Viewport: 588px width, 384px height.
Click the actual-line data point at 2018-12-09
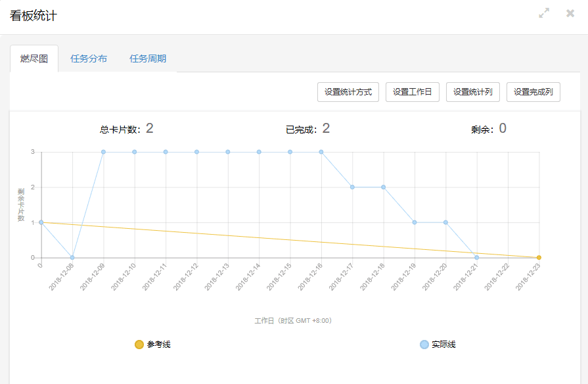[103, 152]
